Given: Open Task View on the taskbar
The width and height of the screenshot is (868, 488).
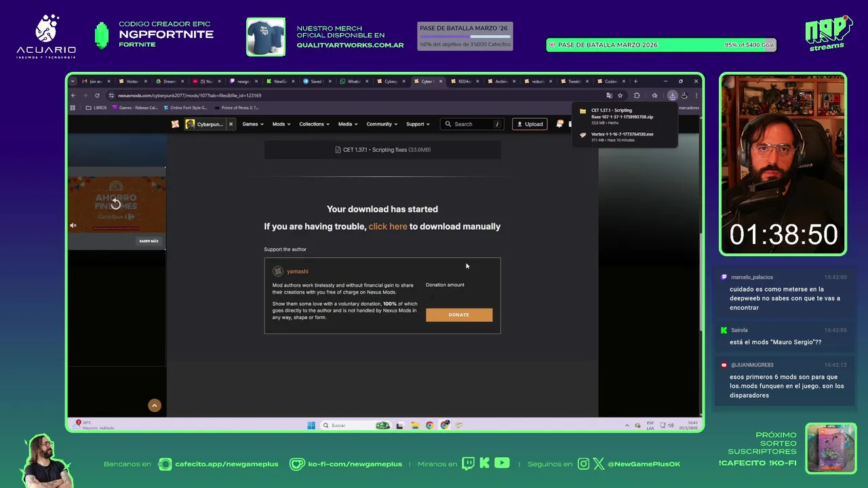Looking at the screenshot, I should (x=400, y=425).
